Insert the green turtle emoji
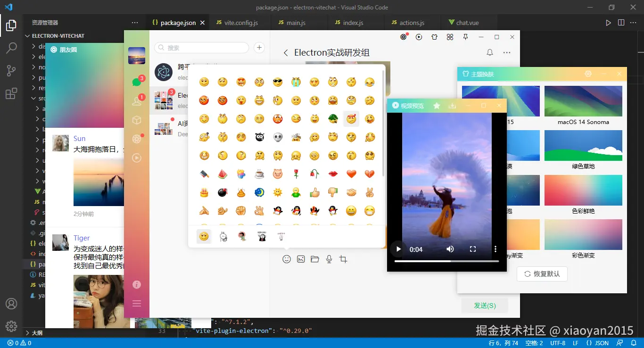This screenshot has height=348, width=644. [333, 119]
